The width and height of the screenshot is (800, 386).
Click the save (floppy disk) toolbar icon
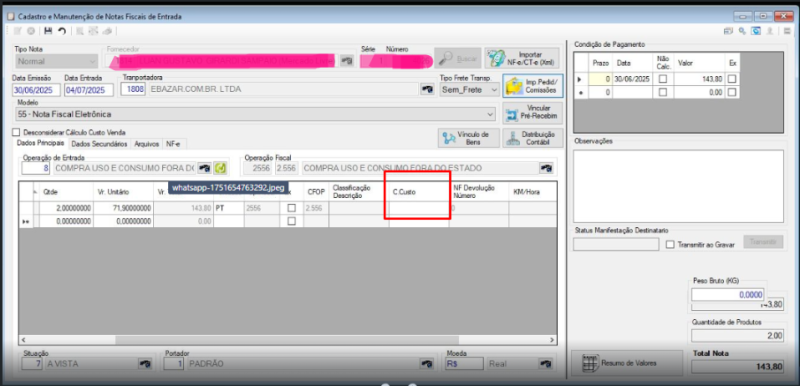click(x=48, y=31)
